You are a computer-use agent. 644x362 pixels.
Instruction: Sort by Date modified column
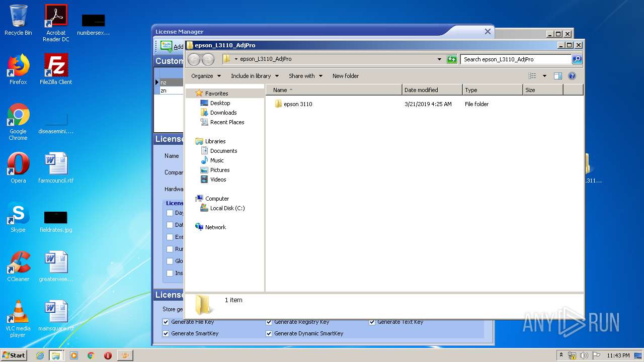432,90
